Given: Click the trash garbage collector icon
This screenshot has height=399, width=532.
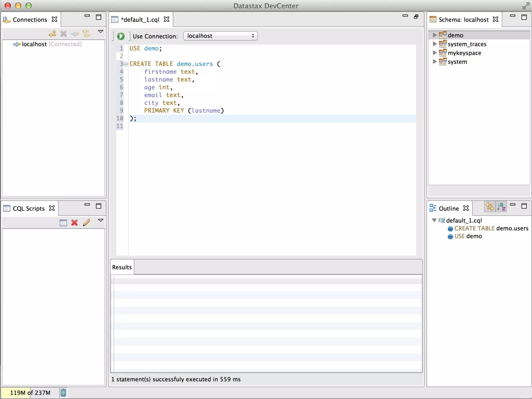Looking at the screenshot, I should 63,393.
